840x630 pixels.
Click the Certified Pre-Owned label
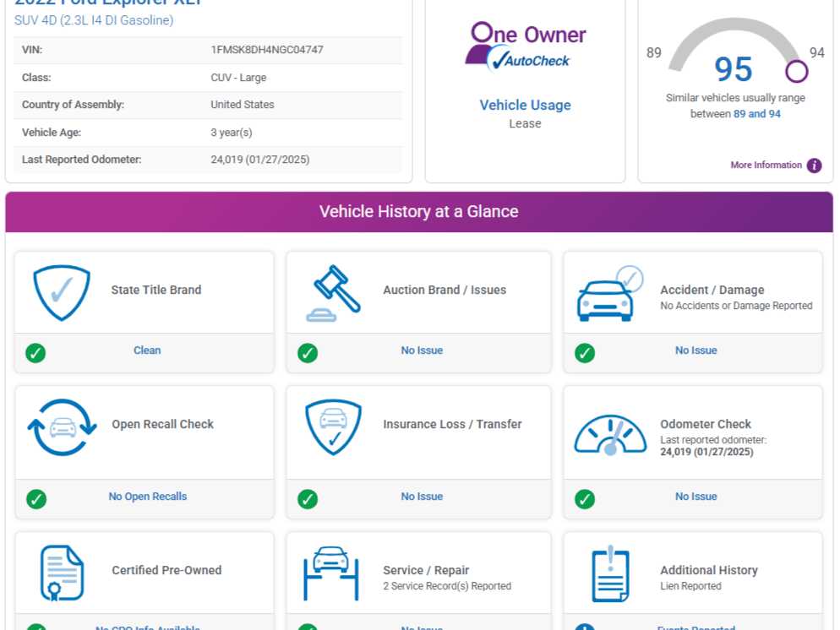pyautogui.click(x=166, y=570)
